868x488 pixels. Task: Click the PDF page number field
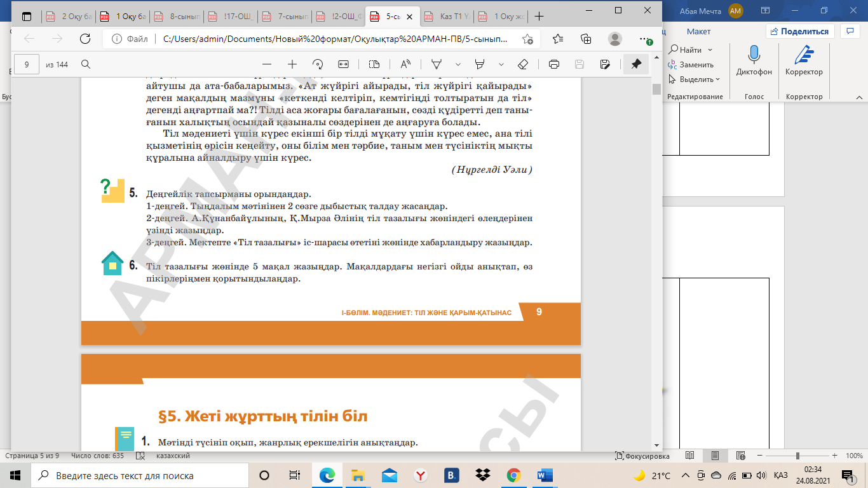coord(26,64)
